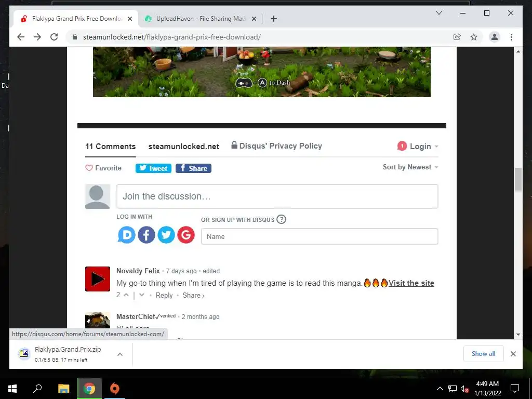Open File Explorer from the taskbar

pyautogui.click(x=63, y=389)
